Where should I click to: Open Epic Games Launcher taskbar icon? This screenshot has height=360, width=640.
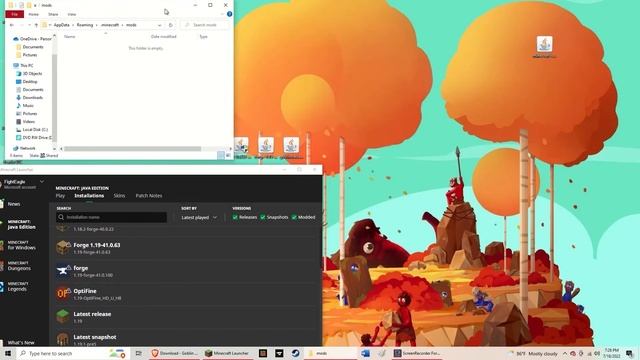coord(279,353)
